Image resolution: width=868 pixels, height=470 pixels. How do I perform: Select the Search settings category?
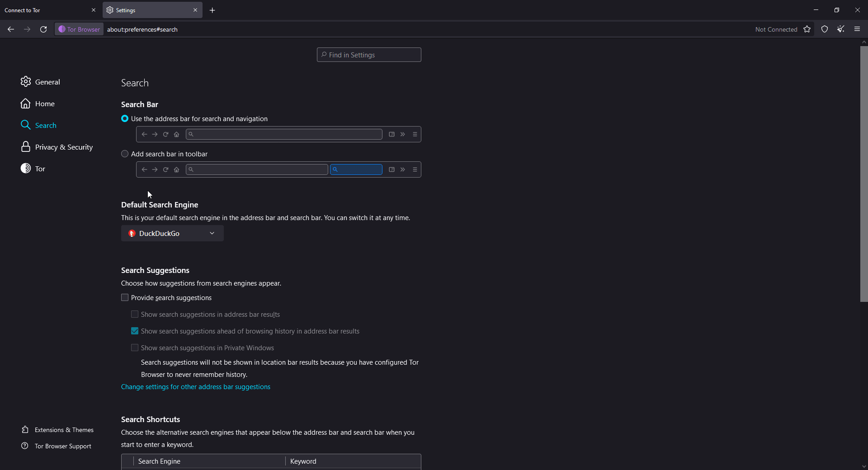pos(38,125)
